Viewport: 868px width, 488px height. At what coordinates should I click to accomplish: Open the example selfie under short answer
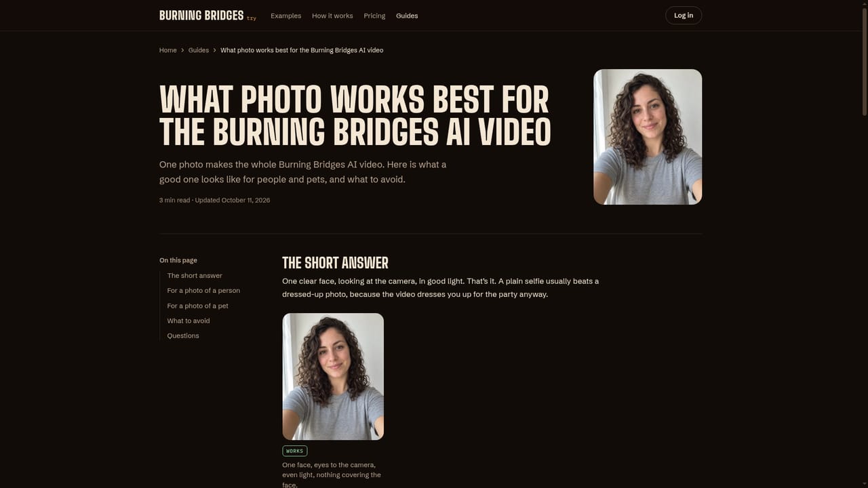pos(333,376)
